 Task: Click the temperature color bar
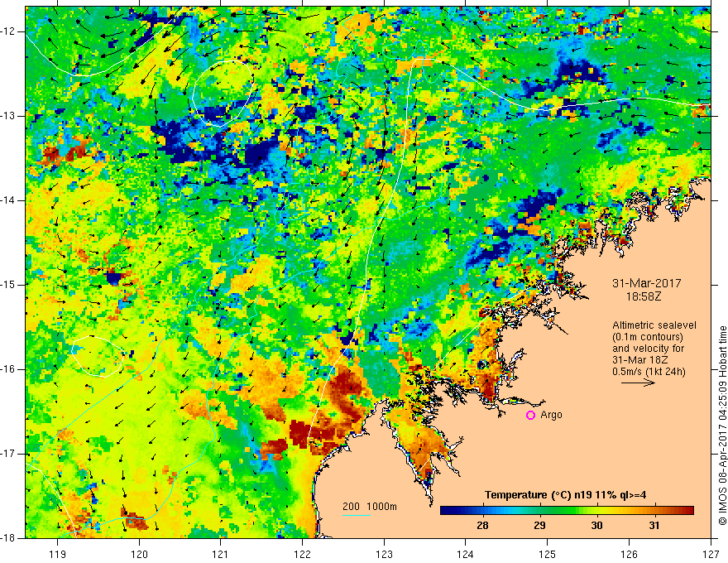tap(567, 511)
